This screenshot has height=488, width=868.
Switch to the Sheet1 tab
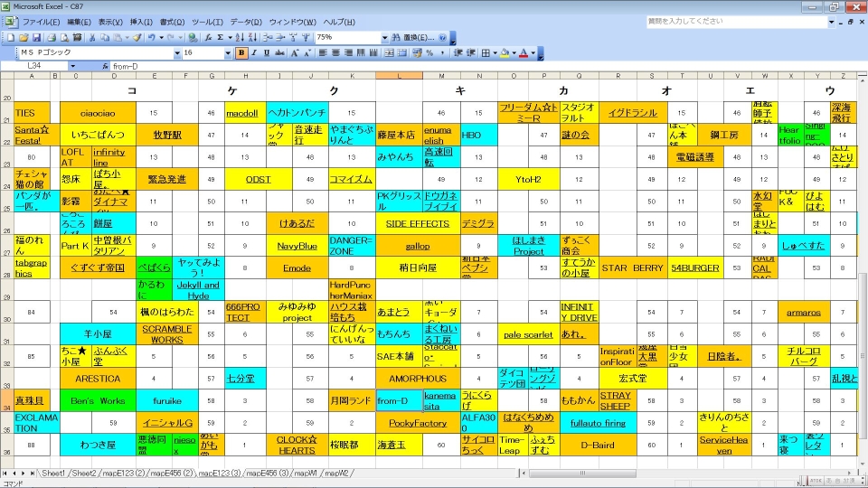(53, 473)
